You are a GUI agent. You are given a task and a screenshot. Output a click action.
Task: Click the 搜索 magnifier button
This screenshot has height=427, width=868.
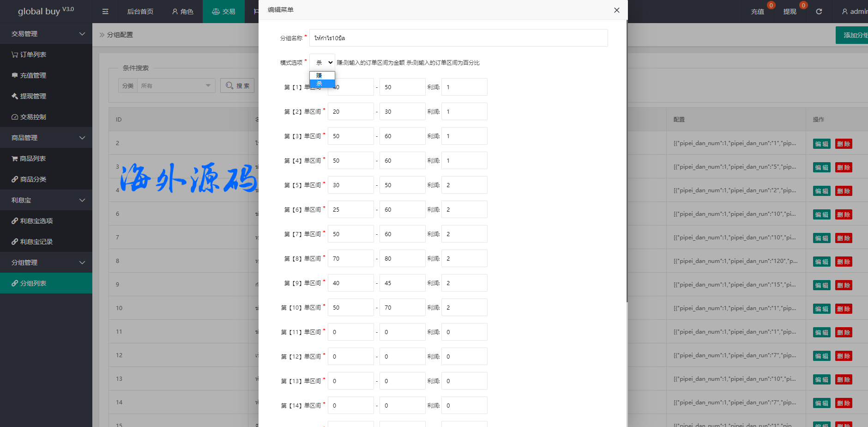pos(237,85)
